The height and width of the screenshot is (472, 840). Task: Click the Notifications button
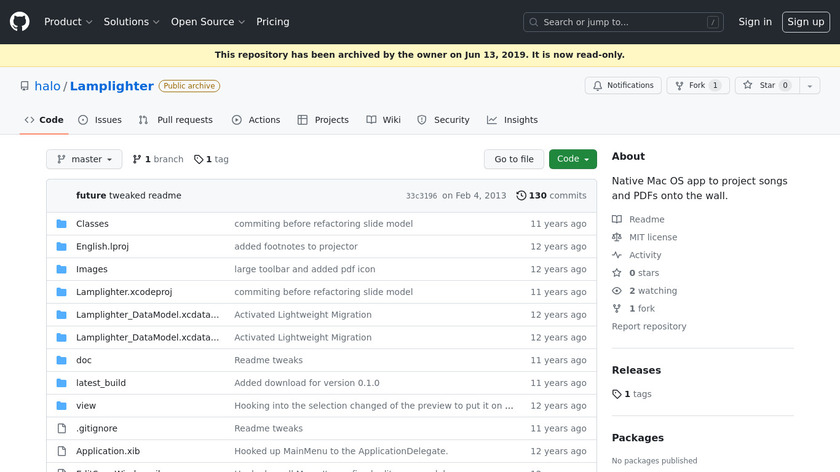coord(623,86)
